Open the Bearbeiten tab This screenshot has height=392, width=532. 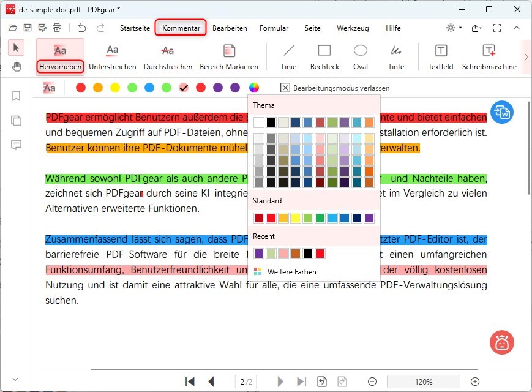click(230, 28)
